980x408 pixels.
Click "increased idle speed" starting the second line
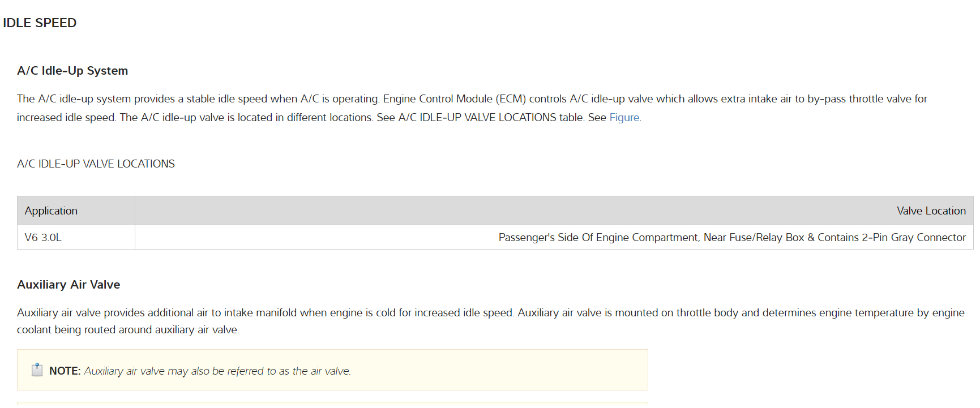(66, 118)
